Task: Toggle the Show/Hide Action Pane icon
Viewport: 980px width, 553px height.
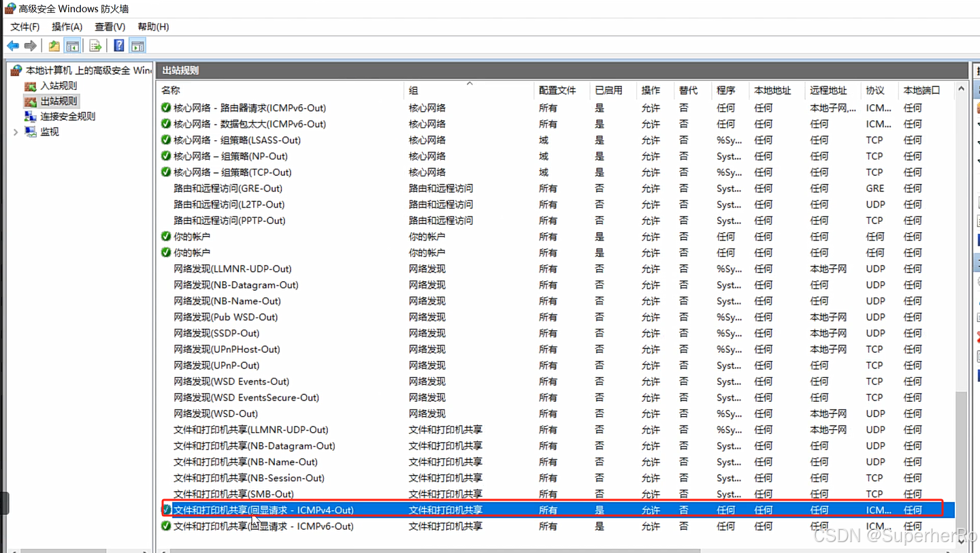Action: [137, 46]
